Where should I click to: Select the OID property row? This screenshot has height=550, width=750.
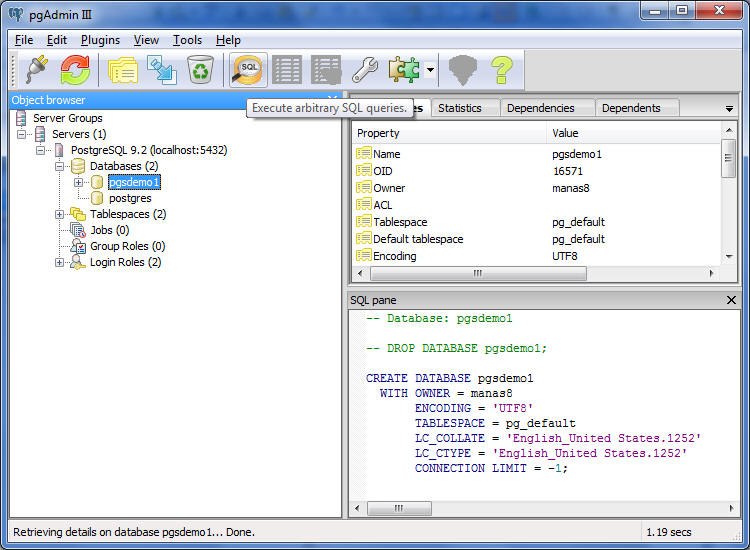[536, 171]
